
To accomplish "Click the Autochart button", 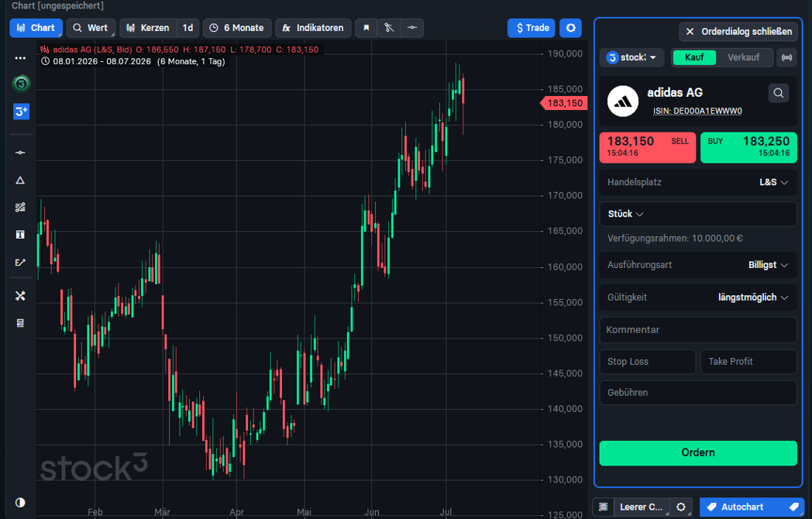I will pos(750,507).
